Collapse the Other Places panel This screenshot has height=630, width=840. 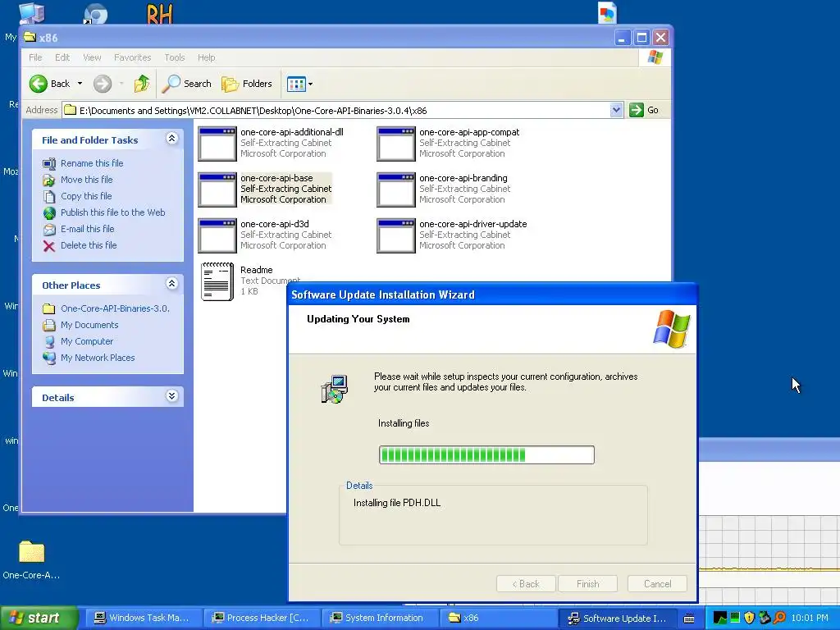click(171, 284)
